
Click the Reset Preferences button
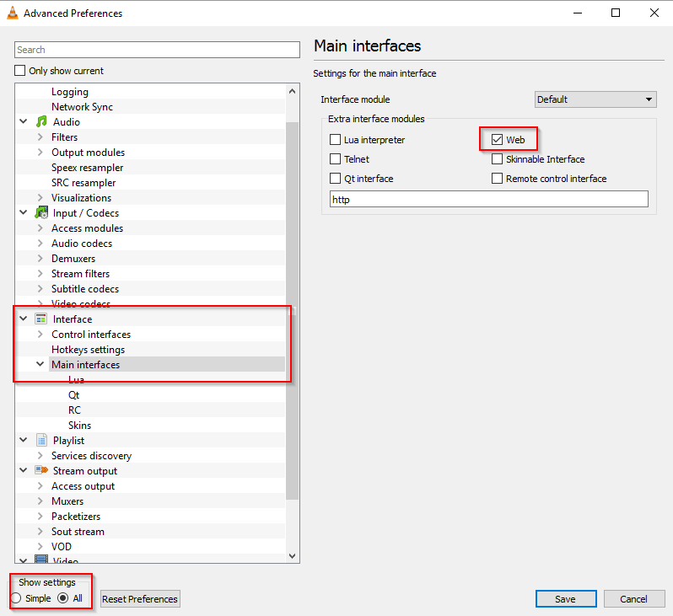pyautogui.click(x=140, y=599)
